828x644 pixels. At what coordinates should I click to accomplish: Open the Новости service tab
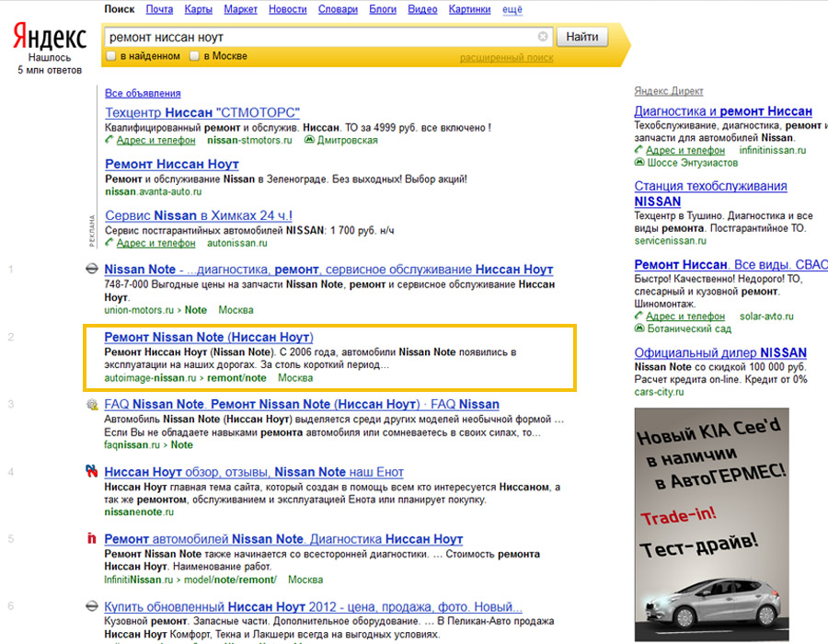[288, 9]
